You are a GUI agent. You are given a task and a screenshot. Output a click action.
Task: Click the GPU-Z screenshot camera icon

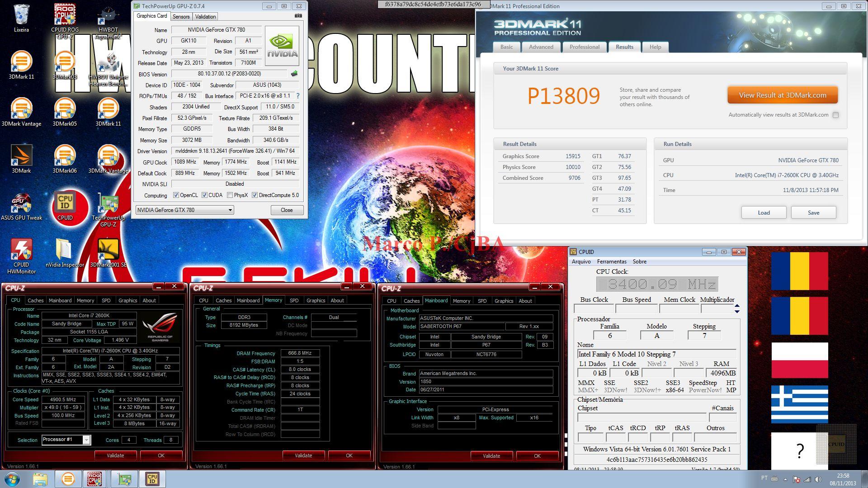pyautogui.click(x=298, y=16)
